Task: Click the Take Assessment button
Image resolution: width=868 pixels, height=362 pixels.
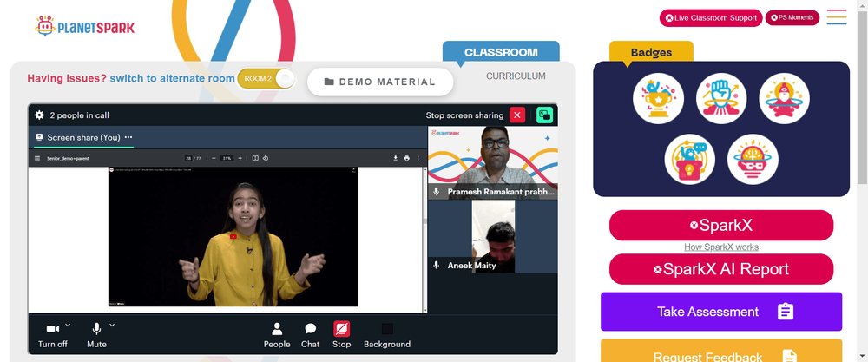Action: [x=721, y=312]
